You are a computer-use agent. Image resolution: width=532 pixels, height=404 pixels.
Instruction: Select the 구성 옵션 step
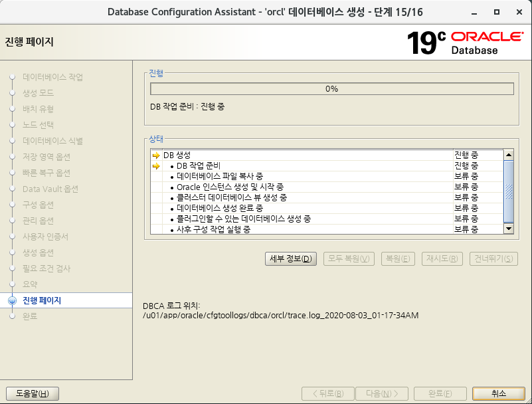(38, 205)
